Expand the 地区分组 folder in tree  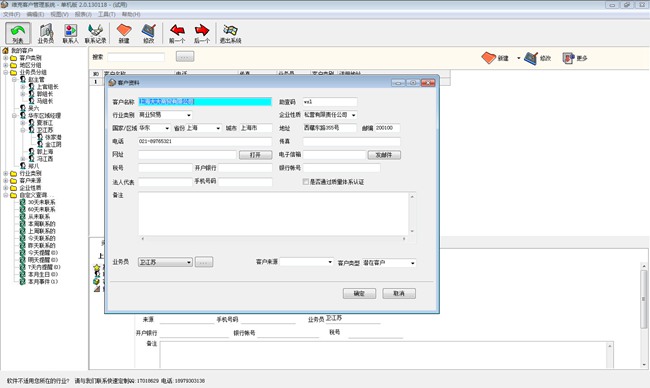point(6,65)
